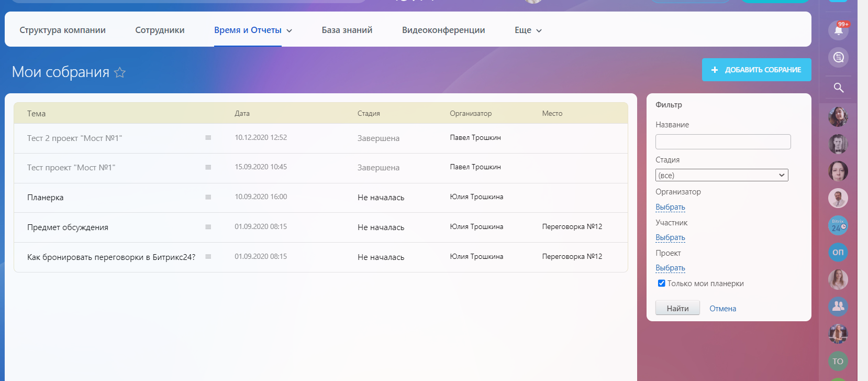Open the chat messages icon in sidebar
The height and width of the screenshot is (381, 868).
838,58
